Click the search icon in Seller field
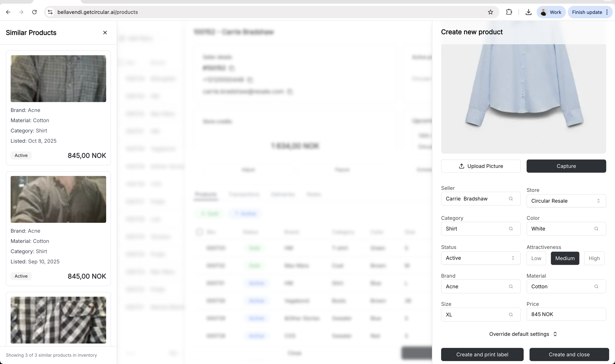Screen dimensions: 615x364 click(x=511, y=199)
